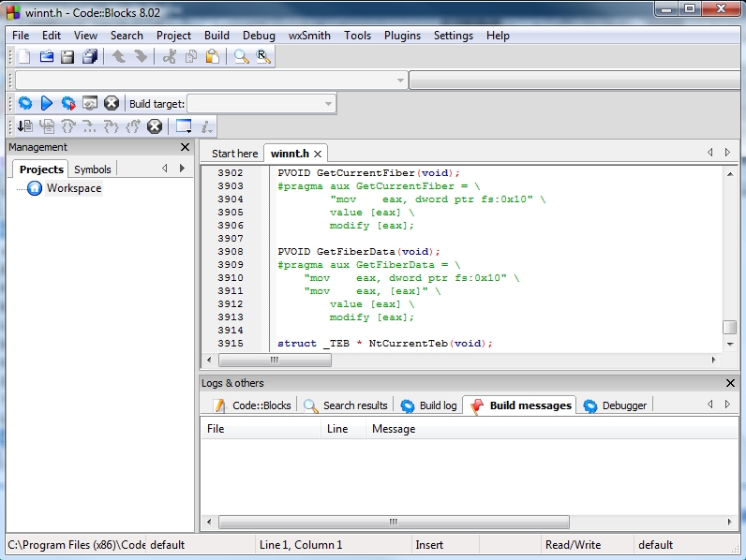Run the program with the blue arrow
Screen dimensions: 746x560
click(47, 104)
